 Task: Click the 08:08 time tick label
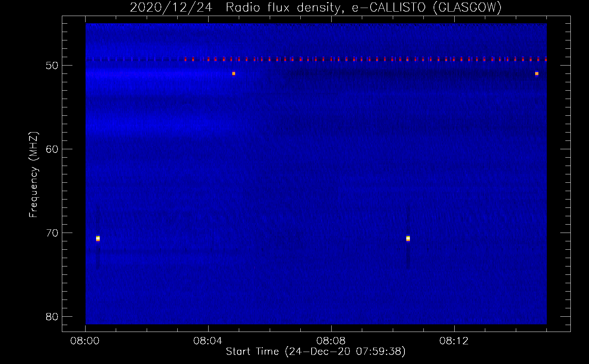(x=331, y=341)
